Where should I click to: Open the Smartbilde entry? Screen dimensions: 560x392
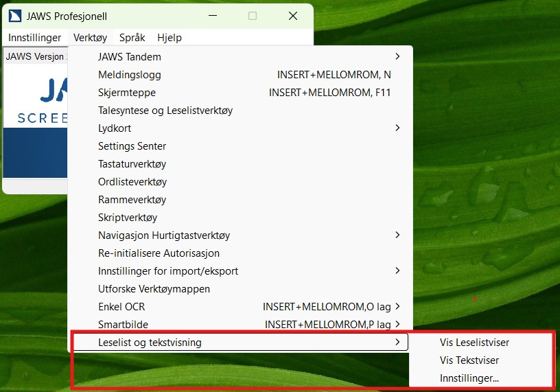pos(240,325)
